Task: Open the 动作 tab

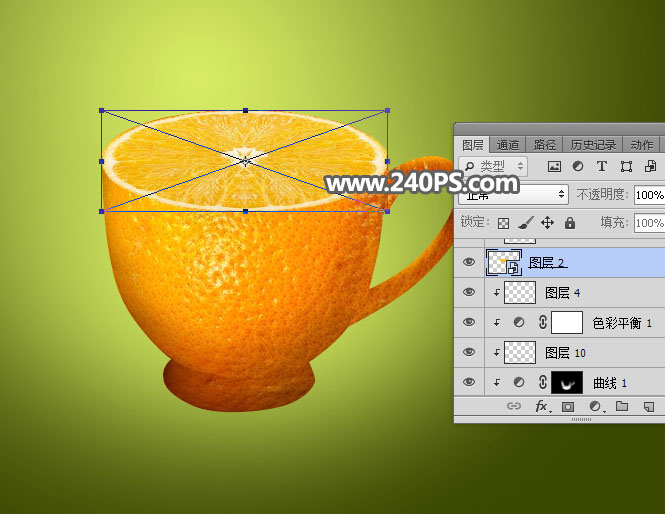Action: point(641,145)
